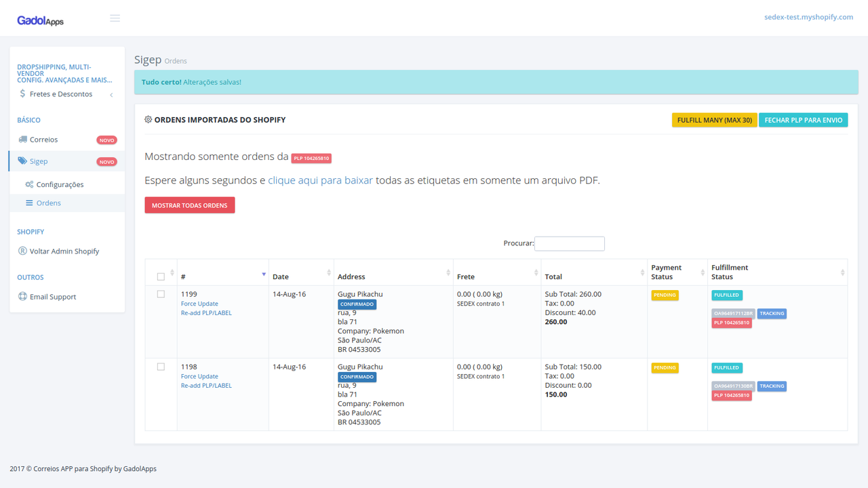
Task: Click Re-add PLP/LABEL for order 1198
Action: (206, 385)
